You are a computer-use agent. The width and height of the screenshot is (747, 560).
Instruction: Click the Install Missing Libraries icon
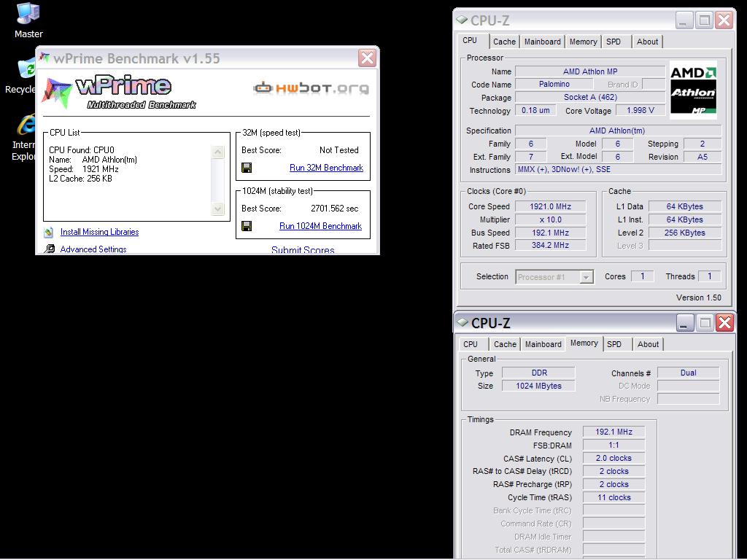click(49, 233)
